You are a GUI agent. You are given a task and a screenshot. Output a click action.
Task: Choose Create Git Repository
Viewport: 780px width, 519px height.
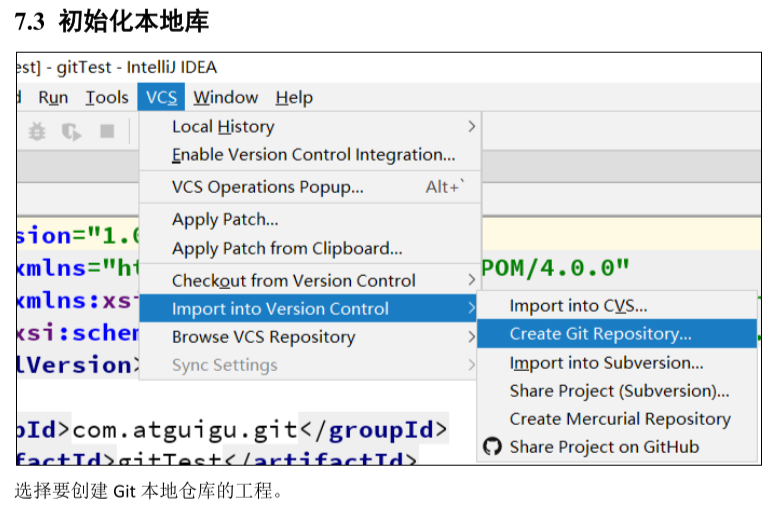click(x=617, y=333)
